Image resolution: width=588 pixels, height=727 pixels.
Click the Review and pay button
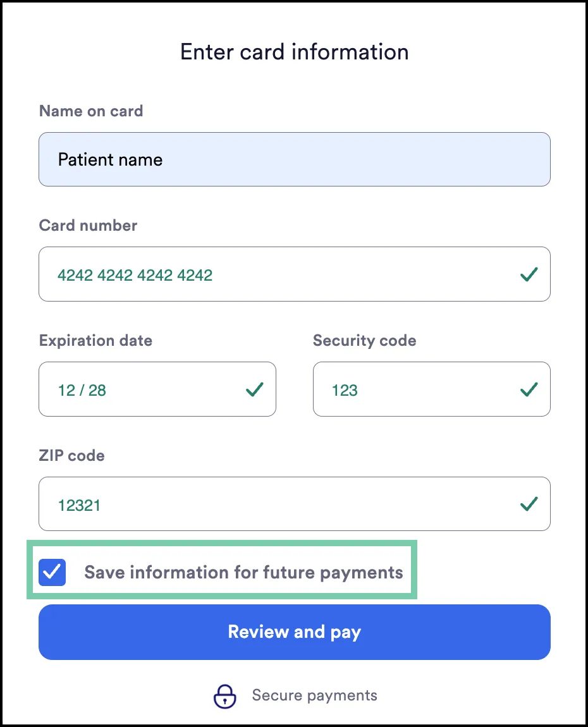[x=294, y=632]
